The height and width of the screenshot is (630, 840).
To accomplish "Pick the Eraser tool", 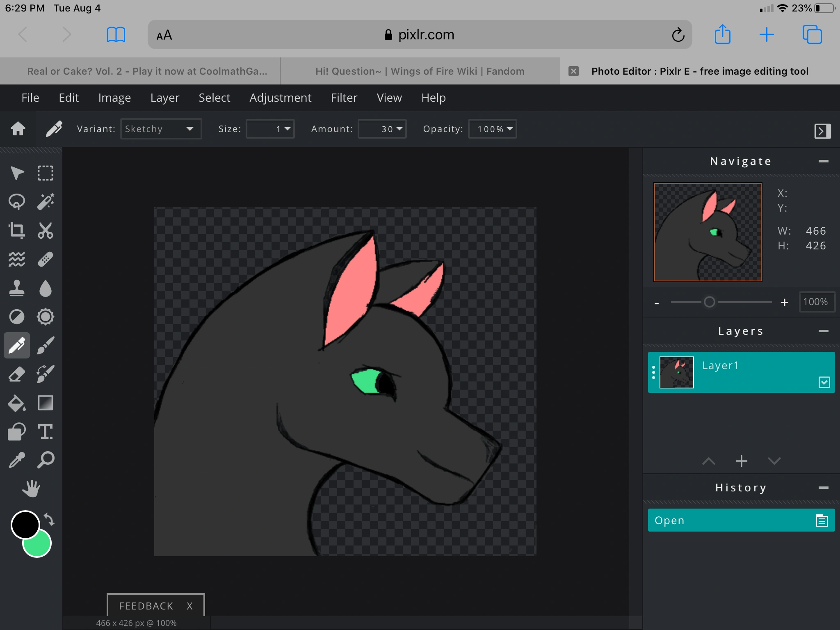I will click(17, 374).
